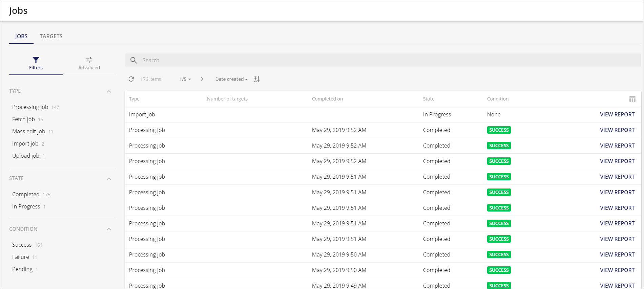The width and height of the screenshot is (644, 289).
Task: Click the May 29, 2019 9:49 AM date
Action: click(x=339, y=285)
